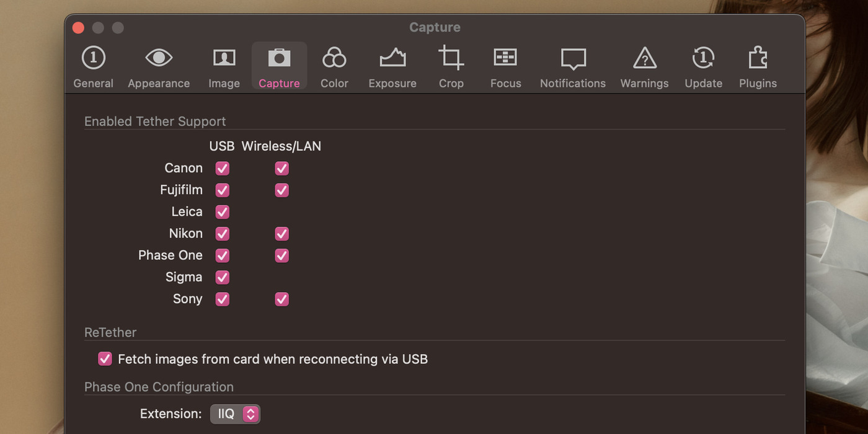Uncheck Fujifilm USB tether support
The width and height of the screenshot is (868, 434).
click(223, 190)
